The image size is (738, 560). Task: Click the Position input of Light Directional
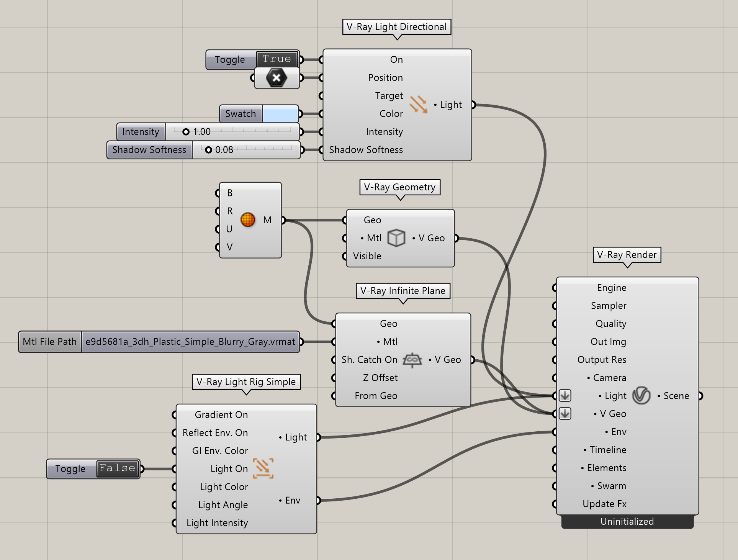point(385,78)
